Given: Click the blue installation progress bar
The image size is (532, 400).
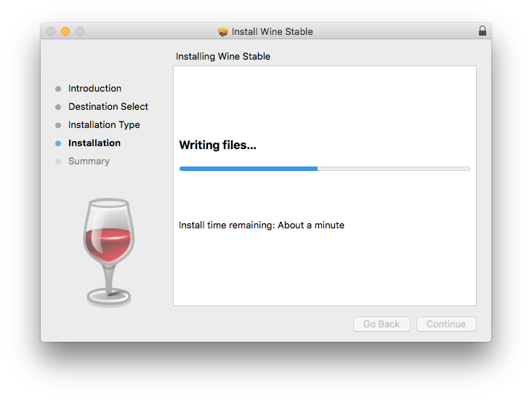Looking at the screenshot, I should [x=325, y=169].
